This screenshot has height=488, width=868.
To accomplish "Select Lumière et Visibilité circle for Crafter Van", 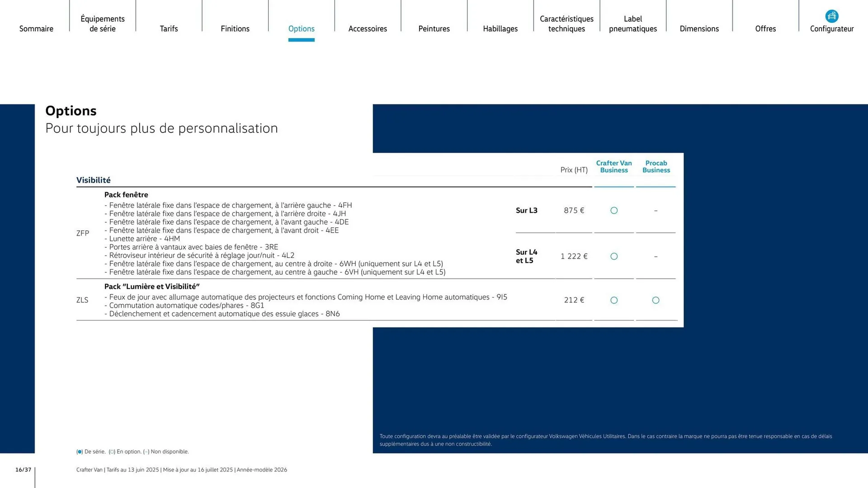I will pos(614,300).
